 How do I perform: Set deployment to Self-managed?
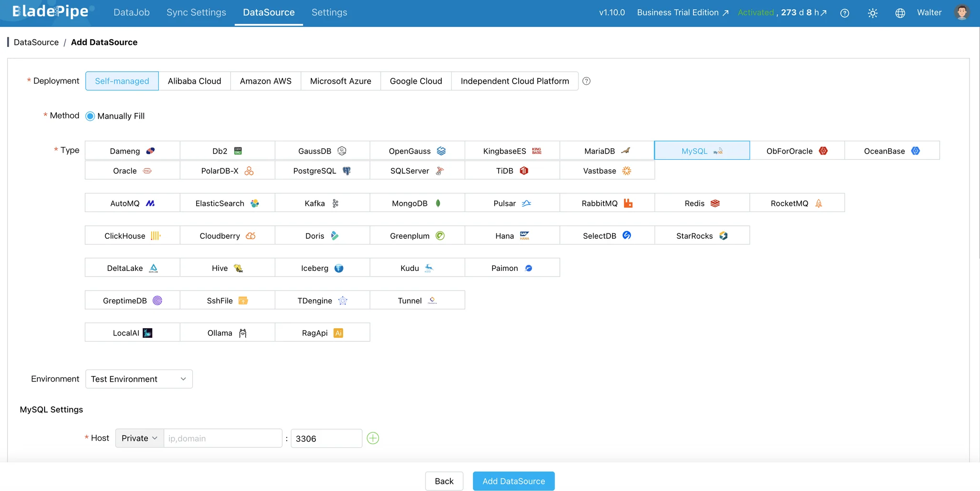pos(122,81)
